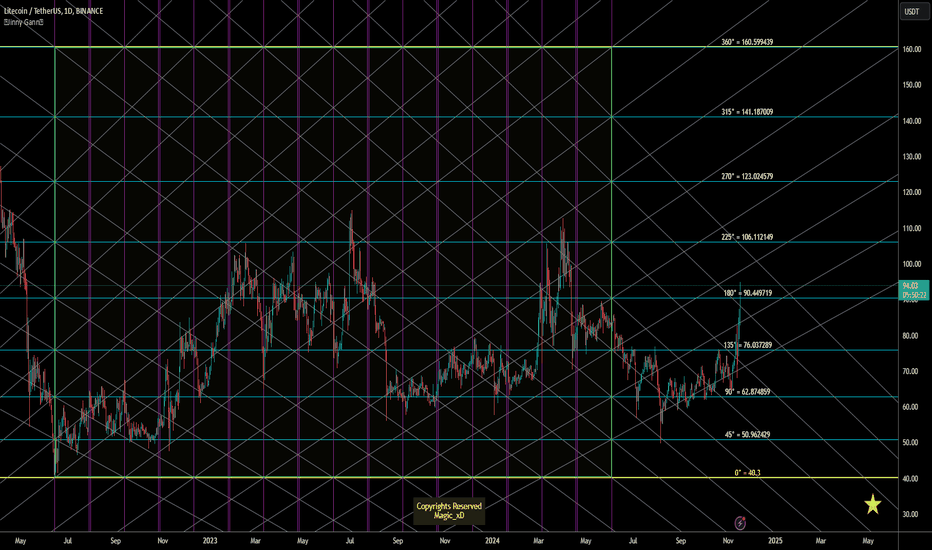Click the 2025 label on time axis
Screen dimensions: 932x550
click(x=775, y=541)
